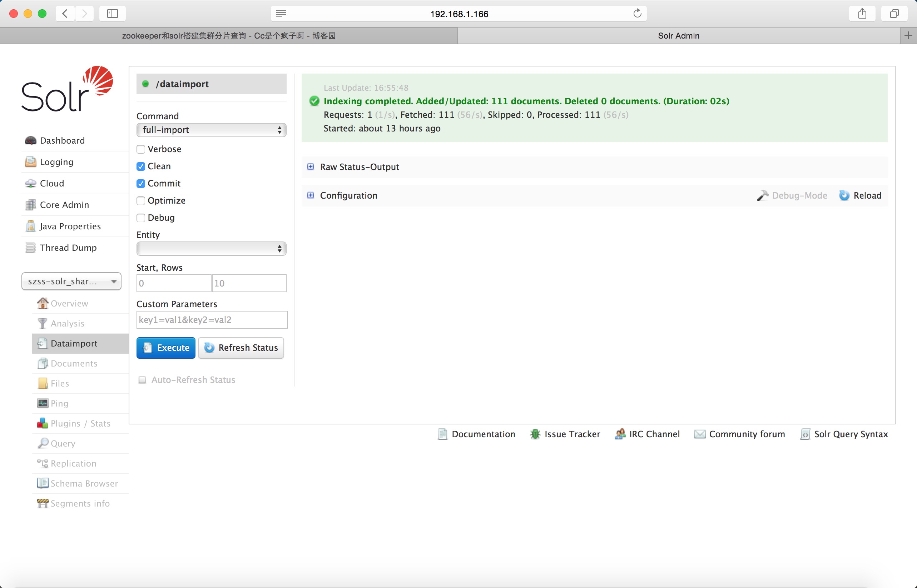Open the Command full-import dropdown

(x=211, y=130)
